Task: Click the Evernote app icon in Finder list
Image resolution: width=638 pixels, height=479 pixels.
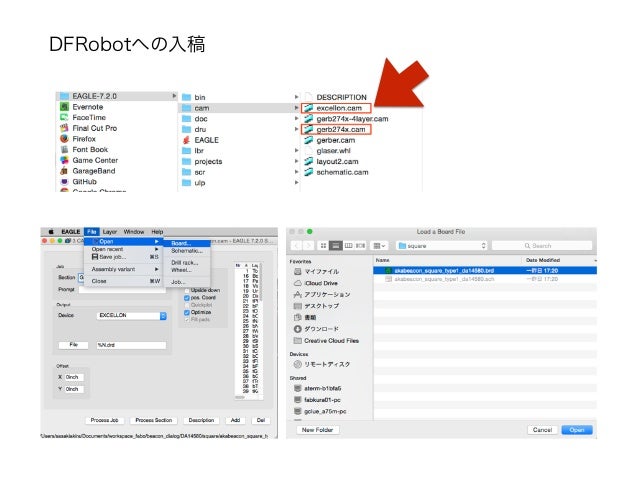Action: tap(64, 107)
